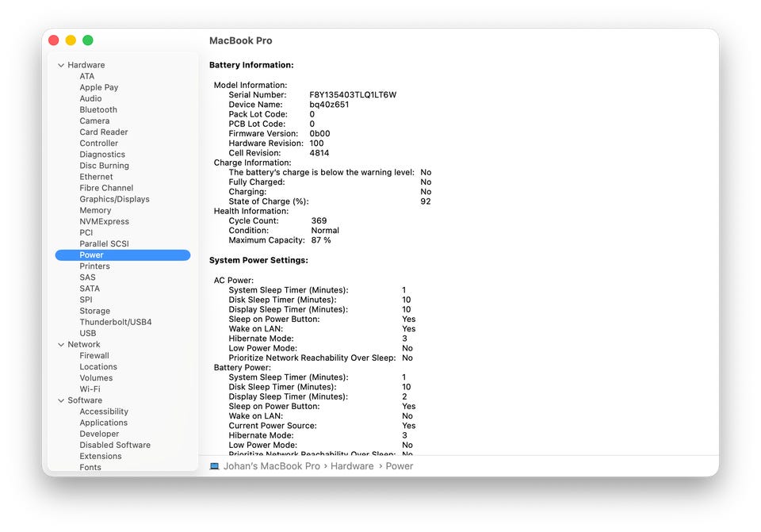Collapse the Network section disclosure arrow
This screenshot has height=532, width=761.
pyautogui.click(x=61, y=345)
